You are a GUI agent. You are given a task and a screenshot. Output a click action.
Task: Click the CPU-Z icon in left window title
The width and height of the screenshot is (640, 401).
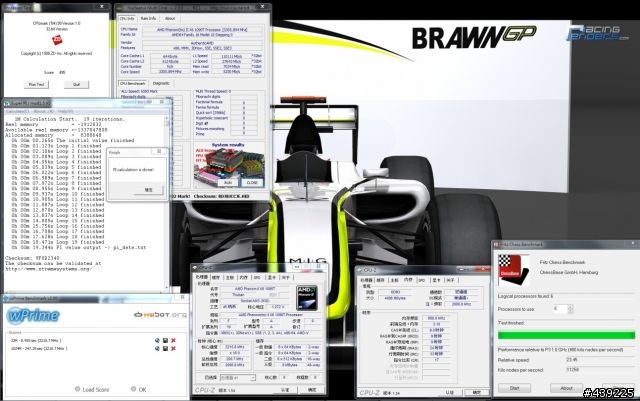(195, 267)
